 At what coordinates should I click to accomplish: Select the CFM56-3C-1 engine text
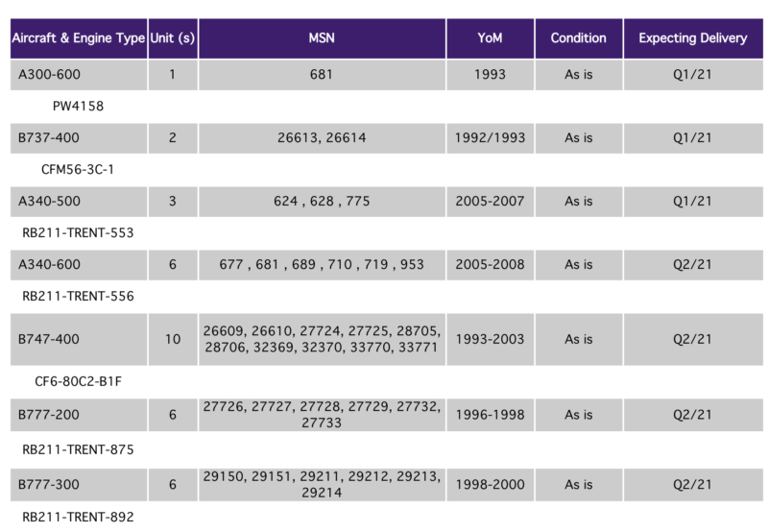[78, 170]
